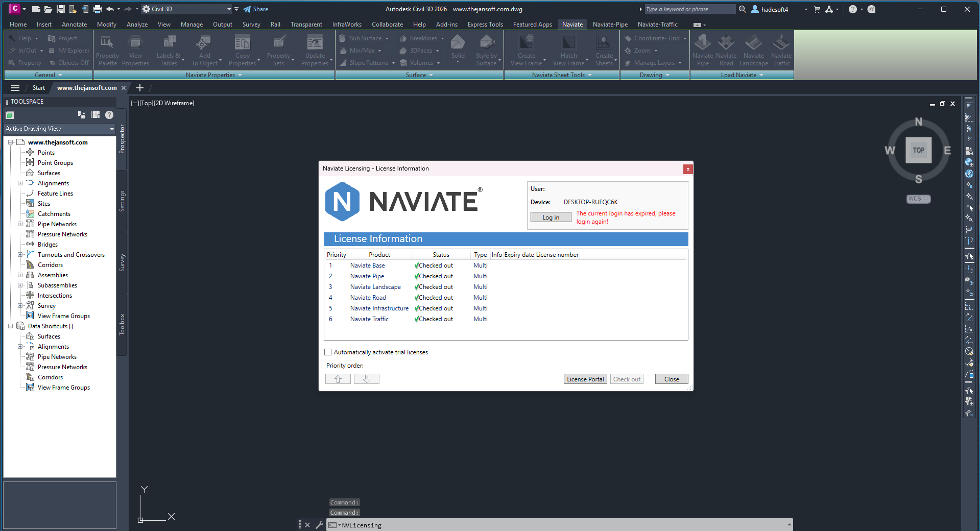Collapse the Data Shortcuts tree node
Screen dimensions: 980x531
click(10, 326)
